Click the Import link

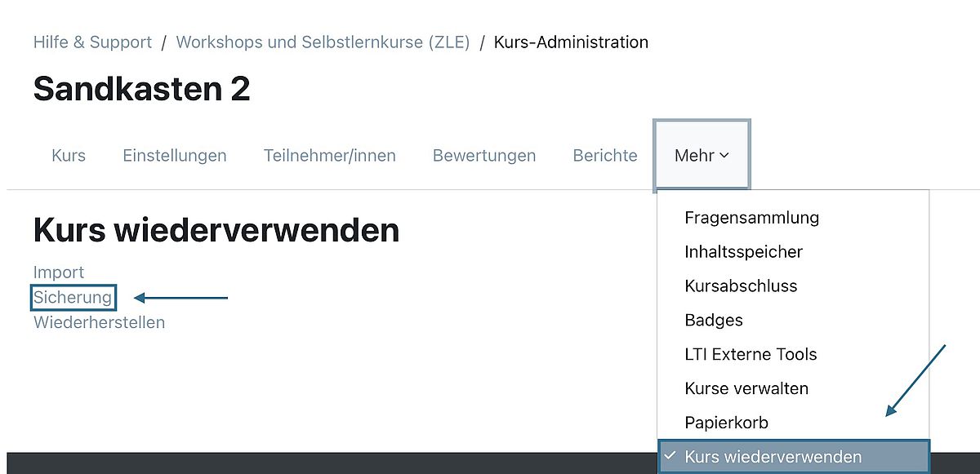pos(59,272)
